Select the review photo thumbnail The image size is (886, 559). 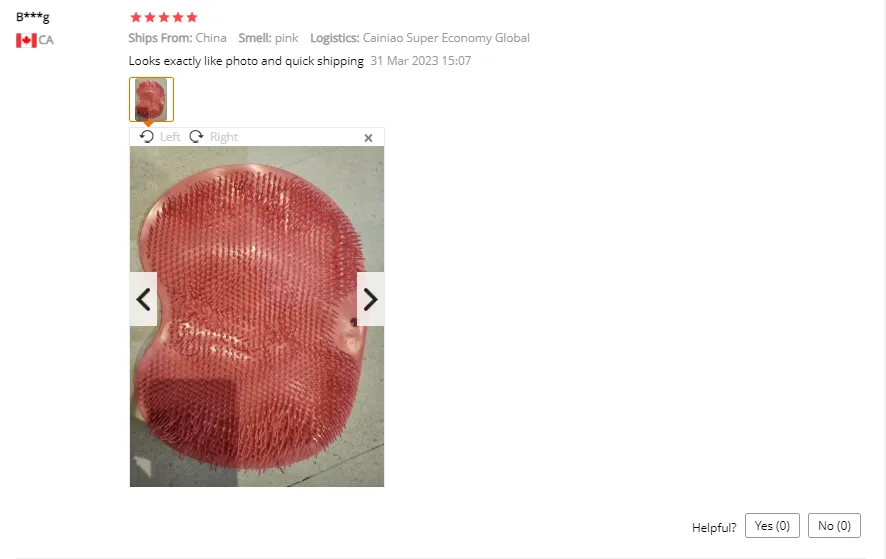151,99
